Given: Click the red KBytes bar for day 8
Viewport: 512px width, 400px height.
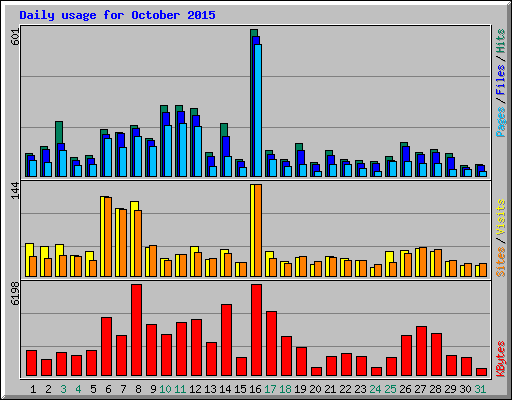Looking at the screenshot, I should pyautogui.click(x=136, y=330).
